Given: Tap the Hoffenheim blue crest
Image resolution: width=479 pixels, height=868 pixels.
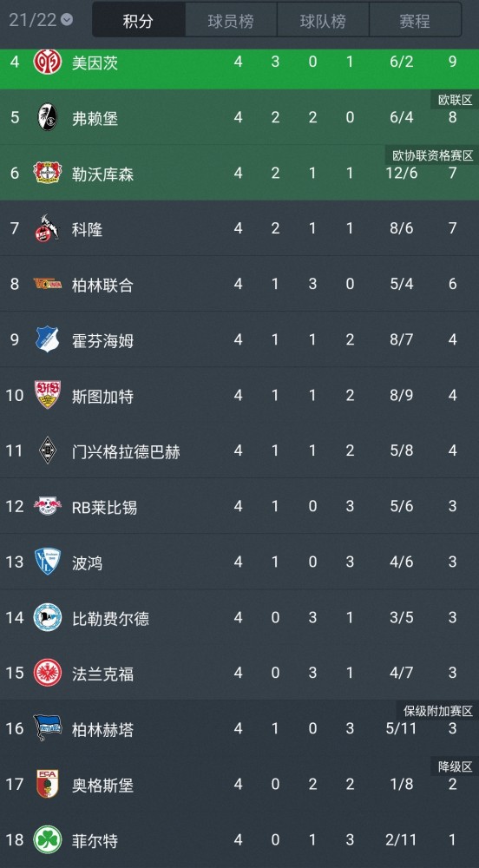Looking at the screenshot, I should [x=48, y=339].
